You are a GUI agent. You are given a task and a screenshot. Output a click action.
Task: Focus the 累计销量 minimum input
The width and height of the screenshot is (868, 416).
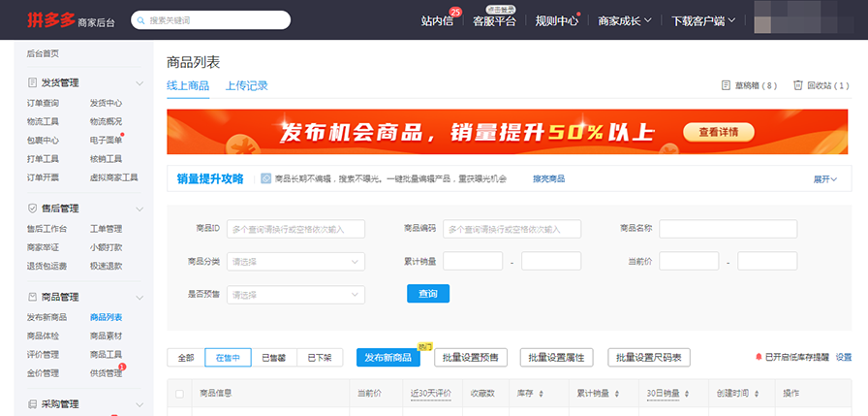(x=473, y=261)
